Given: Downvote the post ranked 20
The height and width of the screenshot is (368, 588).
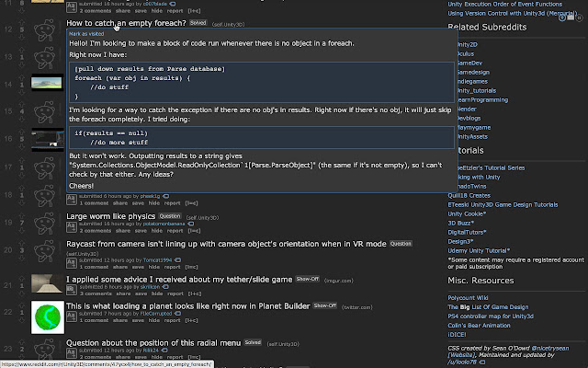Looking at the screenshot, I should click(x=22, y=258).
